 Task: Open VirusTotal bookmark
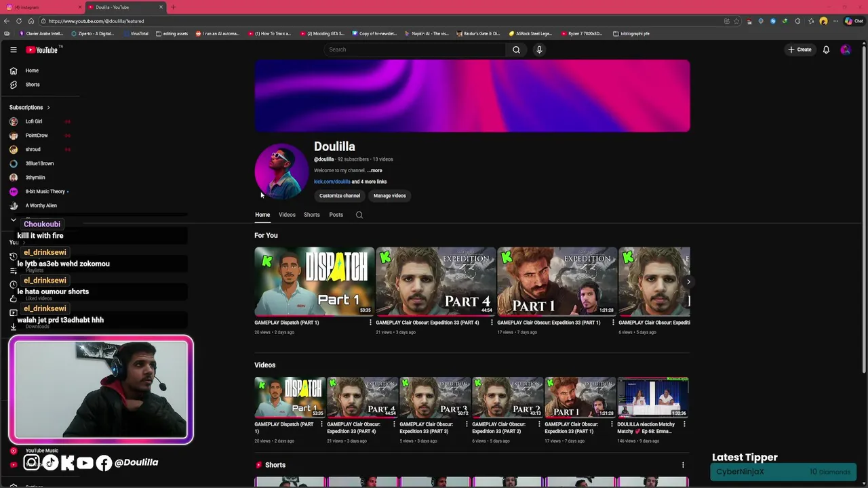(136, 33)
